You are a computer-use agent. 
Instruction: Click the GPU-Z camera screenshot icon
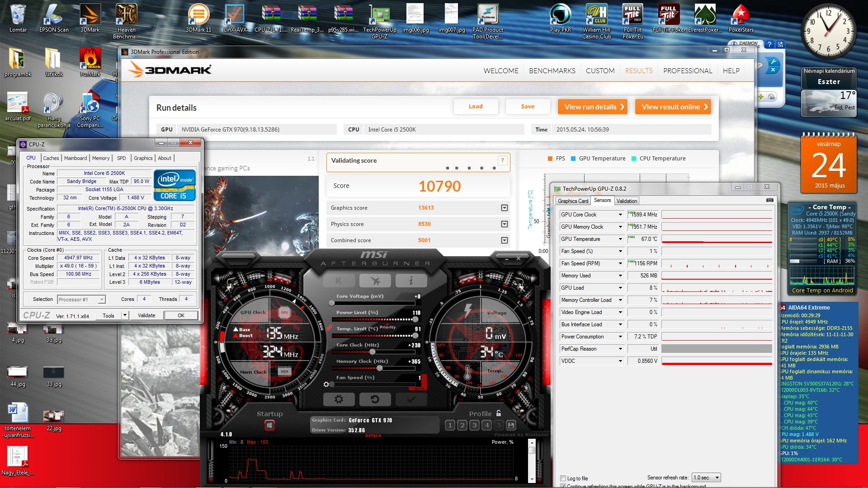[x=769, y=200]
